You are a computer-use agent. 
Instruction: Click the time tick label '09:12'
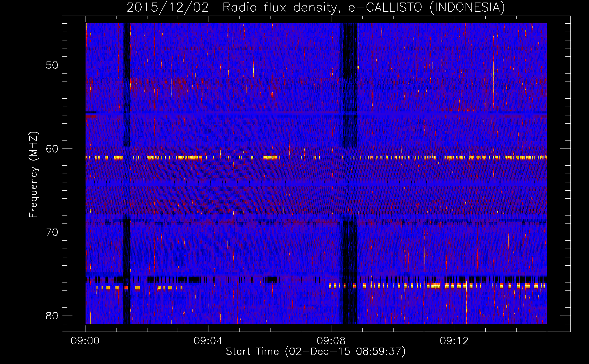454,341
